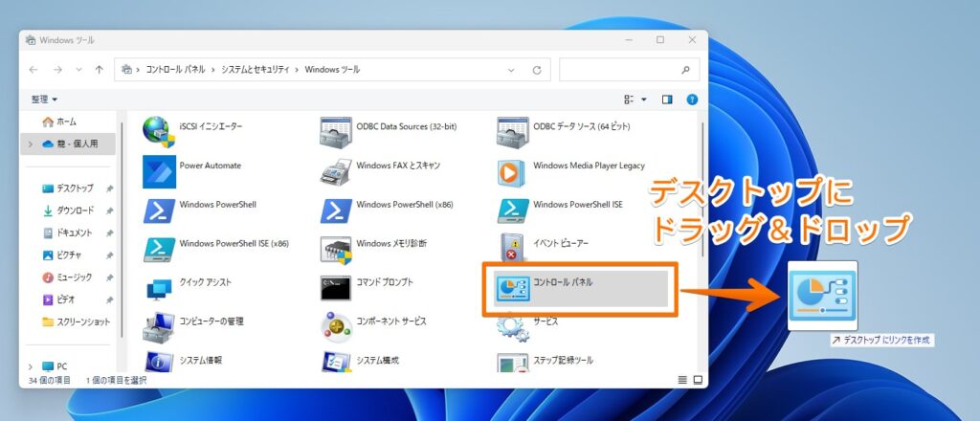Select ドキュメント in navigation pane
980x421 pixels.
68,233
